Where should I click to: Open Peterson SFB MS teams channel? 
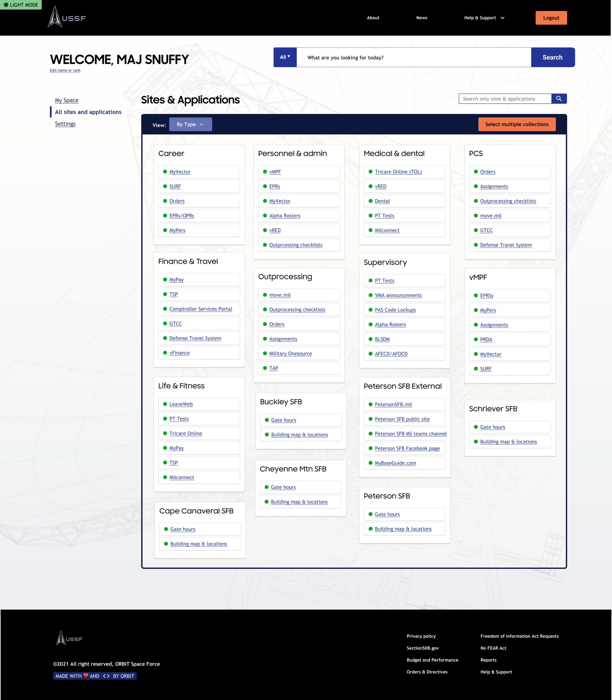pyautogui.click(x=410, y=434)
